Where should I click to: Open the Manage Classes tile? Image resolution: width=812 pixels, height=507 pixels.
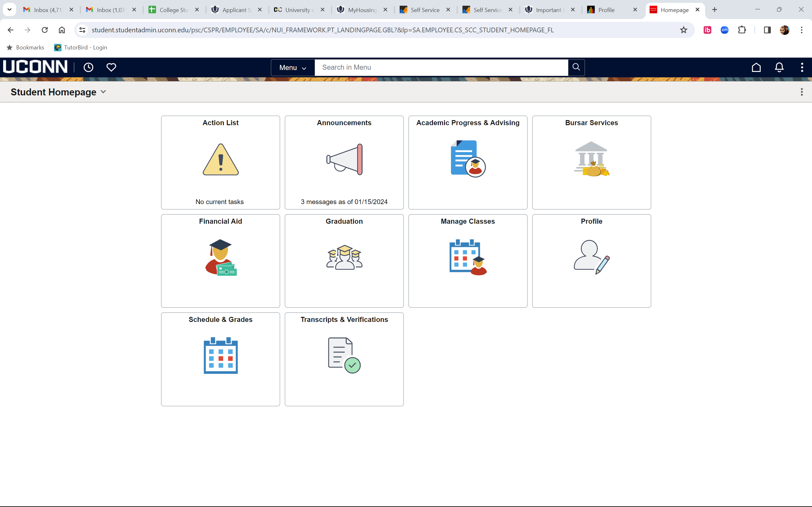468,260
